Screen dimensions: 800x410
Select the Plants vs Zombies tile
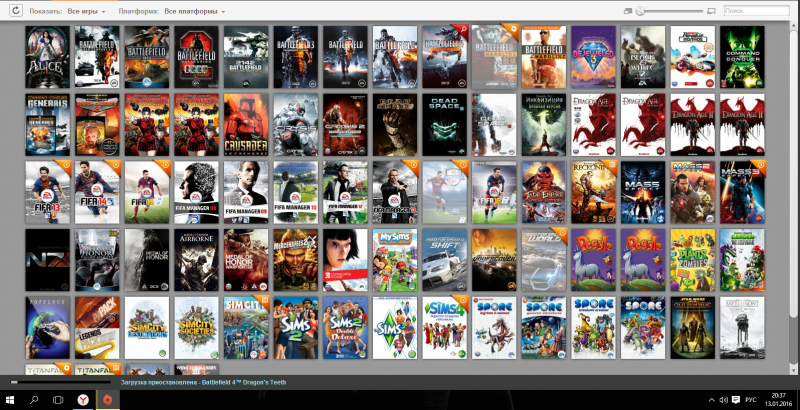tap(692, 260)
